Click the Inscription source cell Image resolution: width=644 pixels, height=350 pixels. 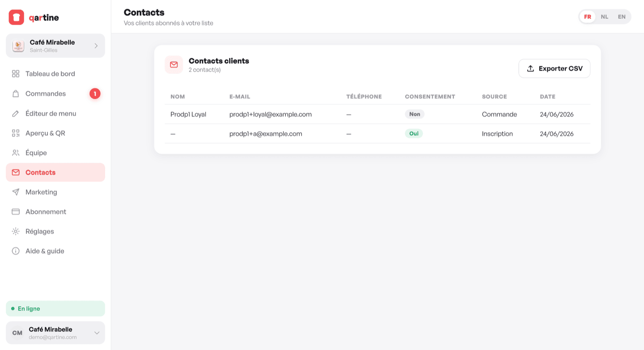497,134
